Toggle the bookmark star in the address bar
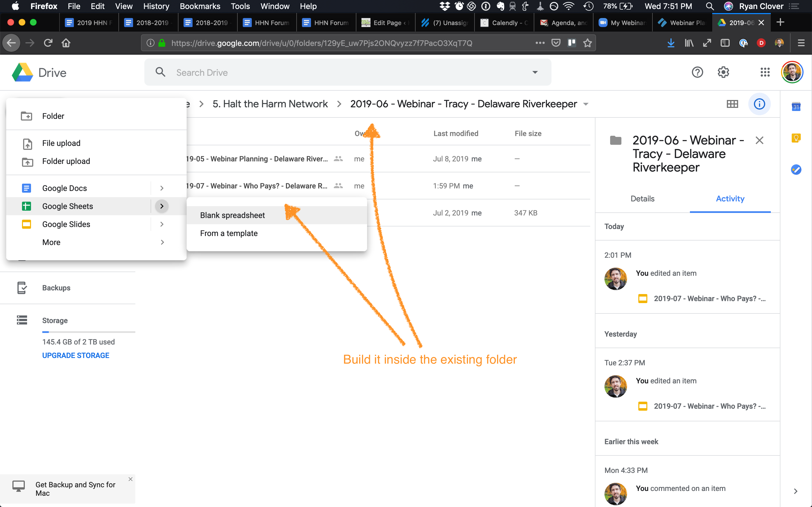812x507 pixels. (x=587, y=43)
